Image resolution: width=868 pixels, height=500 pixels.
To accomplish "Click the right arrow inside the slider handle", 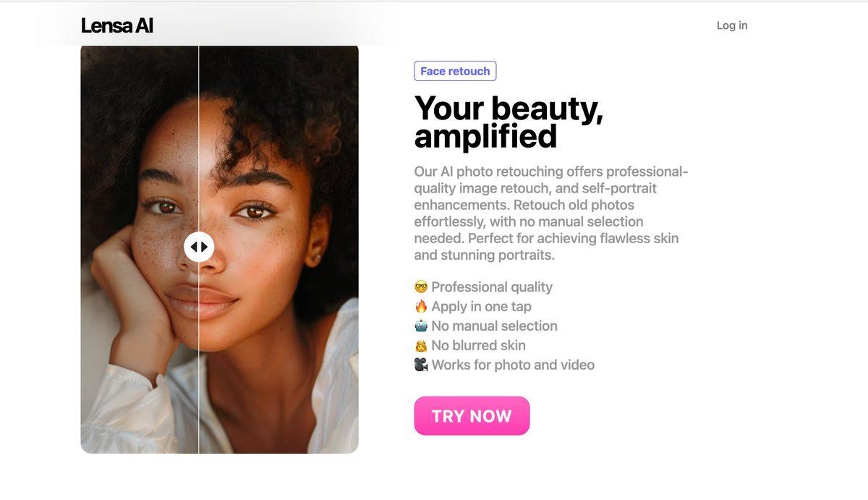I will click(203, 246).
